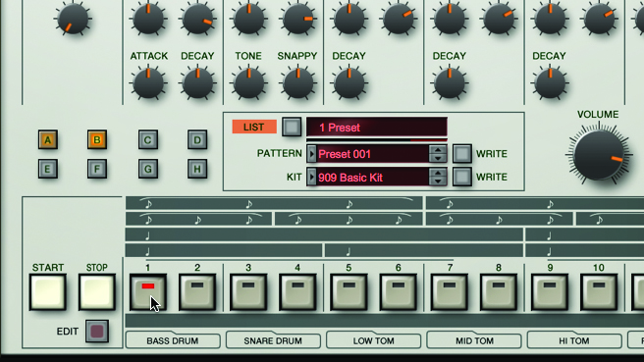Click low tom's second top-row knob
The width and height of the screenshot is (644, 362).
pos(398,19)
